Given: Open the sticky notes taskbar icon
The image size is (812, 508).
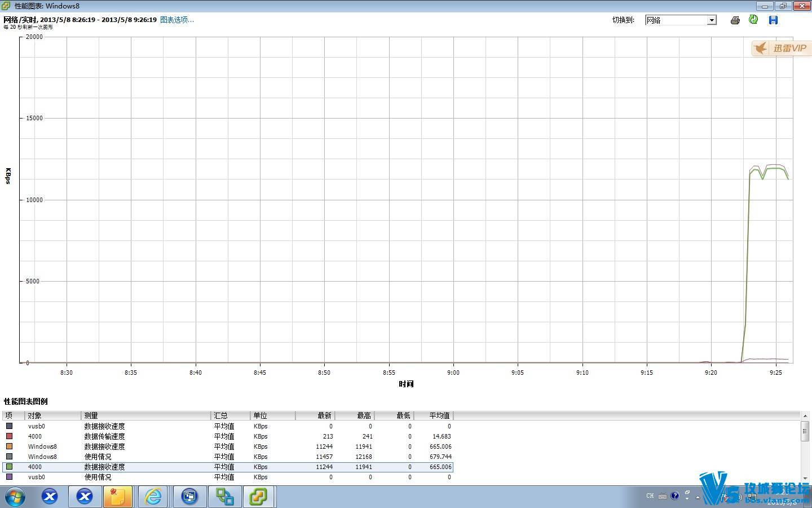Looking at the screenshot, I should click(118, 497).
